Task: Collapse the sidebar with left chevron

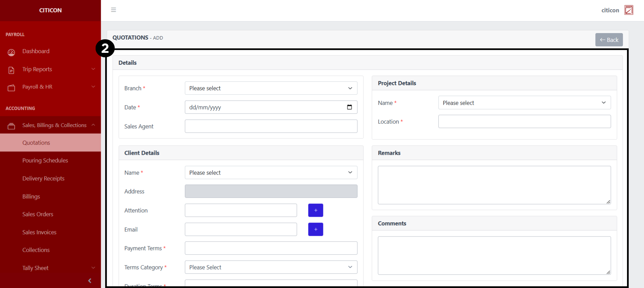Action: [x=90, y=281]
